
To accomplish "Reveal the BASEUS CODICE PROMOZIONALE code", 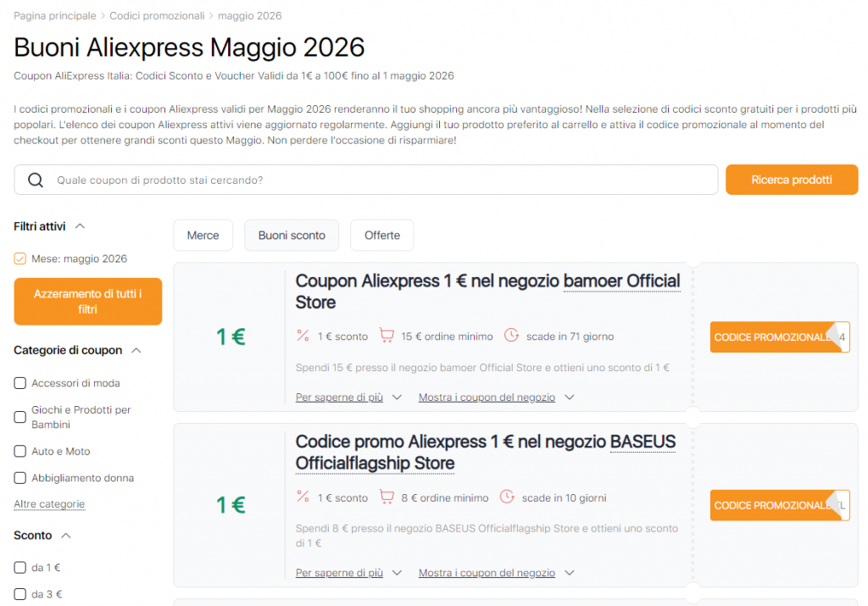I will (779, 504).
